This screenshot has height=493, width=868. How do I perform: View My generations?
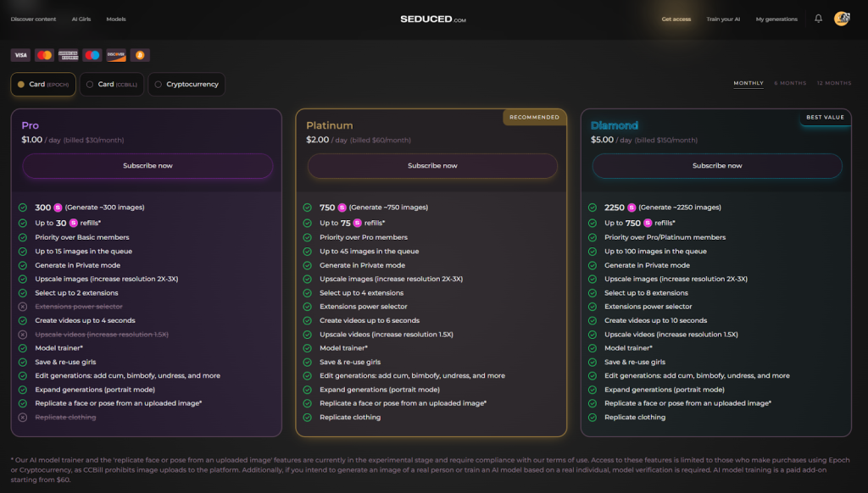tap(776, 19)
